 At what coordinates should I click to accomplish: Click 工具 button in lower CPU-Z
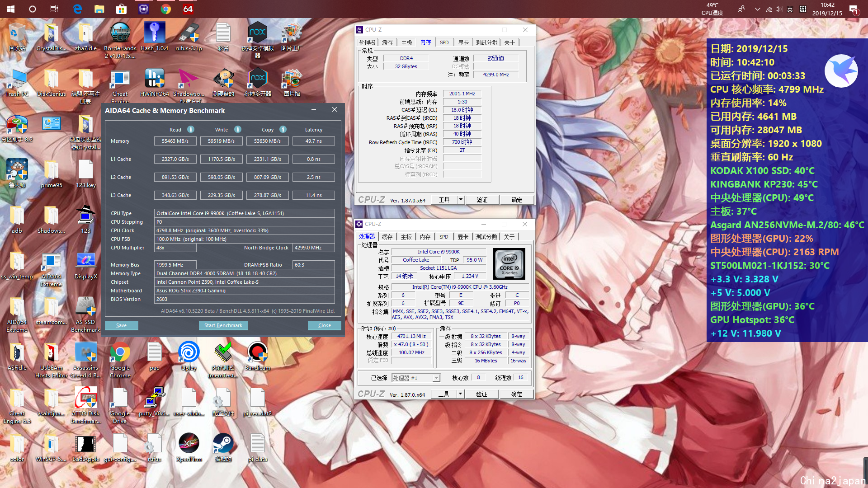[x=443, y=394]
